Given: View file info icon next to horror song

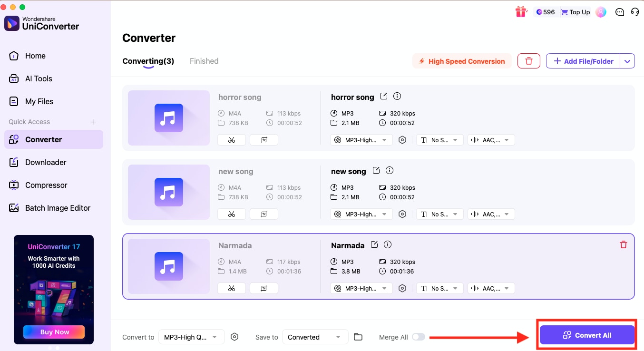Looking at the screenshot, I should (397, 96).
